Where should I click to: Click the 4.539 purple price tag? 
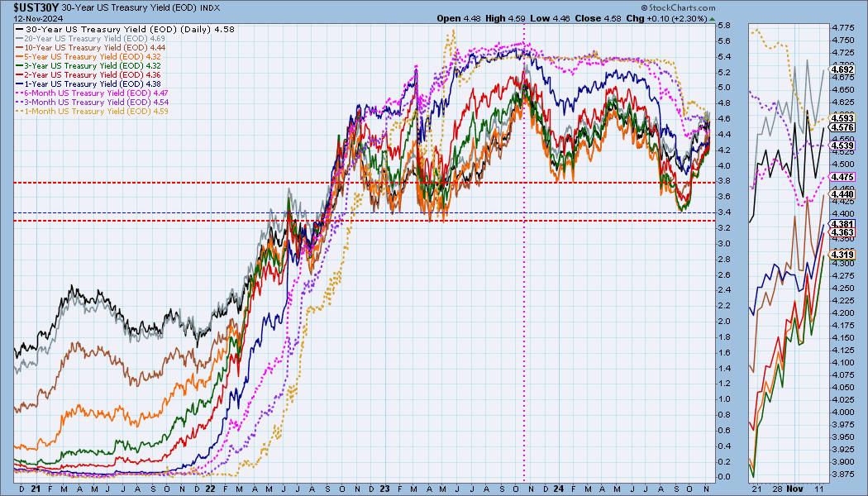click(842, 145)
